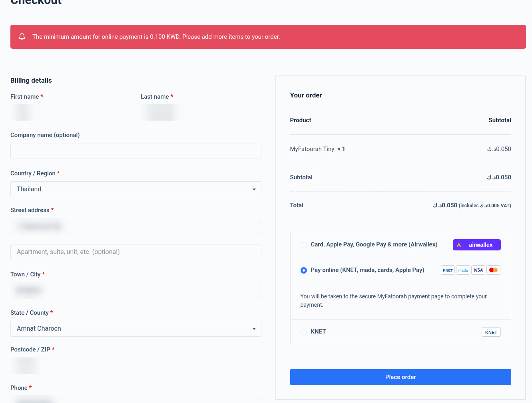Click the "MyFatoorah Tiny" product name
The width and height of the screenshot is (532, 403).
pos(312,149)
